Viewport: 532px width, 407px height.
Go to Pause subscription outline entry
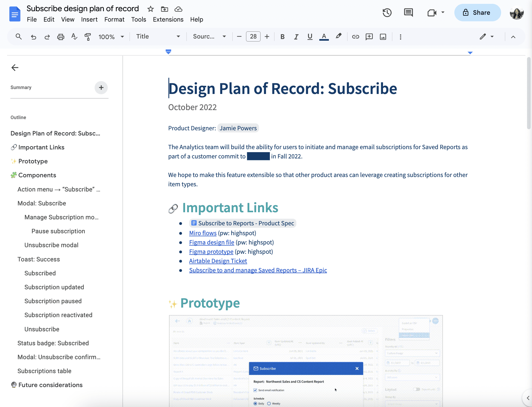coord(58,231)
